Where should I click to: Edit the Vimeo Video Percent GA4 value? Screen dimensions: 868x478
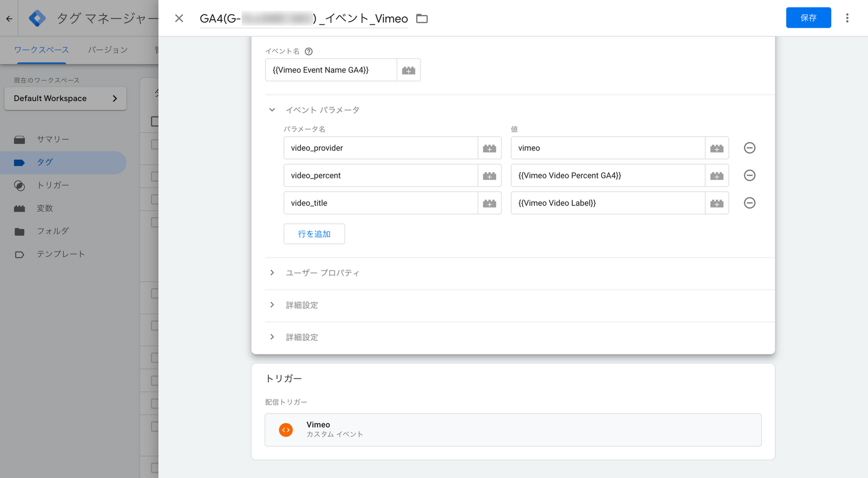[608, 176]
